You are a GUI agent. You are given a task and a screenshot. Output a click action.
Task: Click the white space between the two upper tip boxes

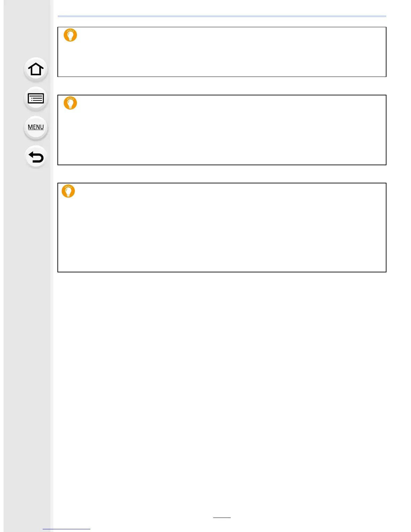(222, 86)
